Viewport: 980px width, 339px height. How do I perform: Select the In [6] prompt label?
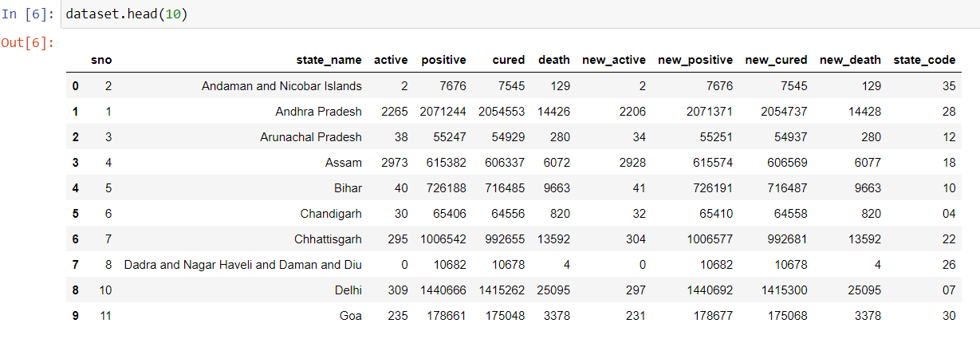click(x=29, y=15)
